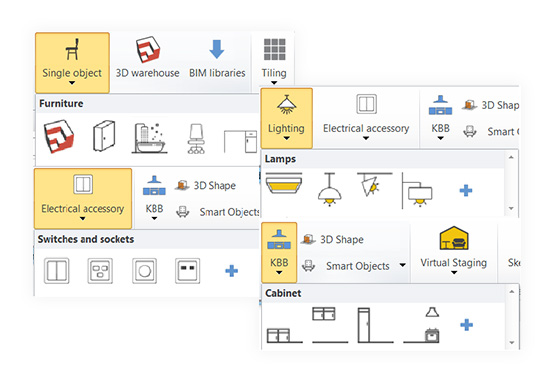Click the Lamps section header

click(280, 159)
